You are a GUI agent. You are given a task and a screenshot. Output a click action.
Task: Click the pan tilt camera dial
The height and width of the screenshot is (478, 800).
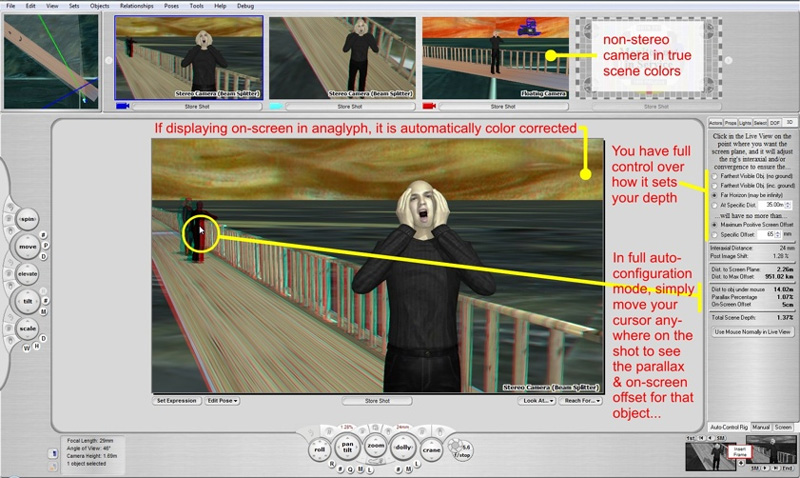pyautogui.click(x=347, y=447)
